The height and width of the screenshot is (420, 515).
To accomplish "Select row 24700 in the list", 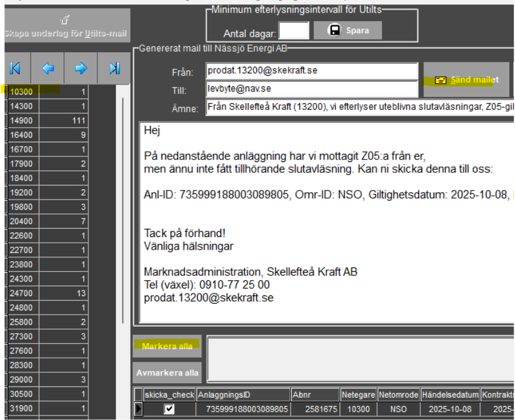I will 24,293.
